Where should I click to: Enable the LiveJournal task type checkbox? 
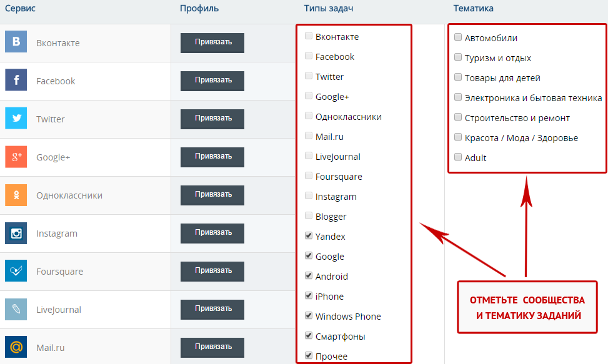pyautogui.click(x=309, y=155)
